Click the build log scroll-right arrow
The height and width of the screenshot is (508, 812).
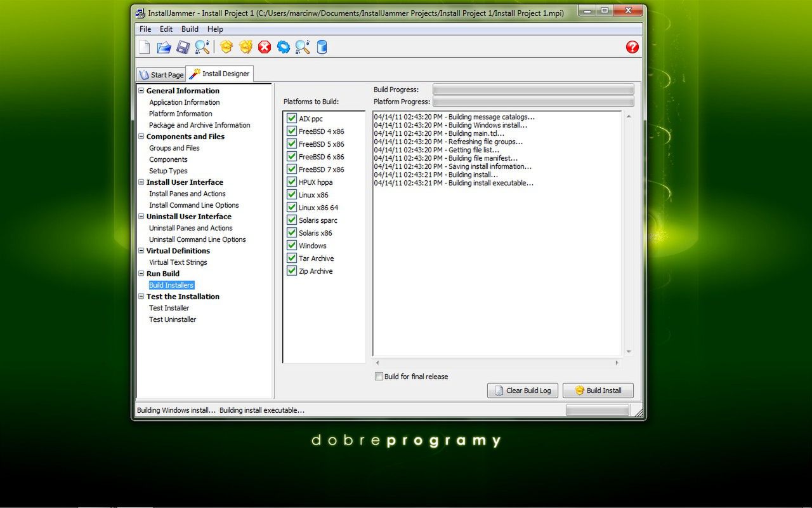coord(617,363)
